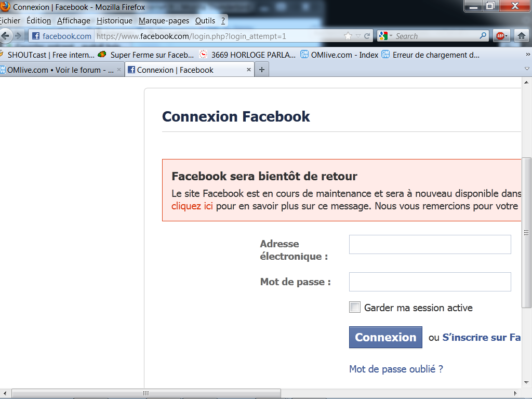The height and width of the screenshot is (399, 532).
Task: Go to the Firefox home page icon
Action: 521,36
